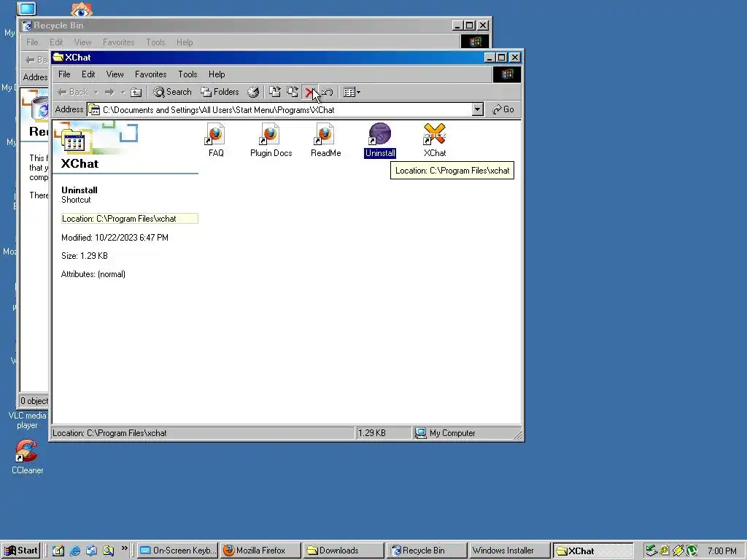Click the Copy To toolbar icon
The width and height of the screenshot is (747, 560).
tap(292, 92)
